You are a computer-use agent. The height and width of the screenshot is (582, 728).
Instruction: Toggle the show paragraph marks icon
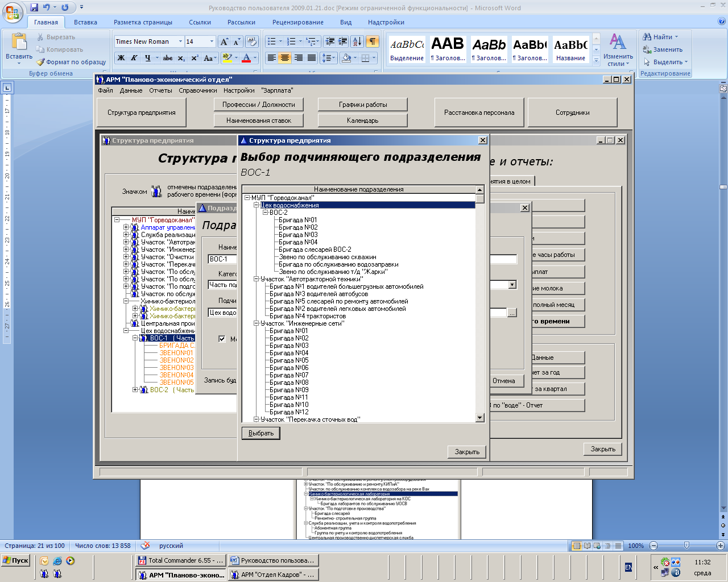(372, 41)
